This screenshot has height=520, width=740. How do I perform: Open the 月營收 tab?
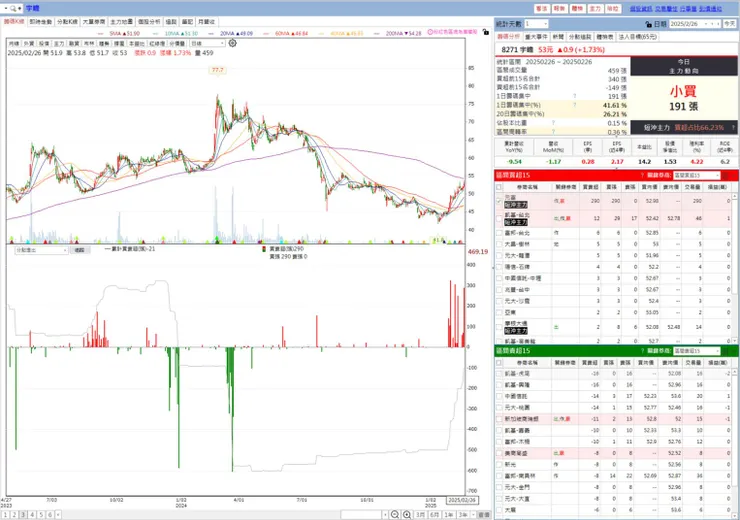207,22
